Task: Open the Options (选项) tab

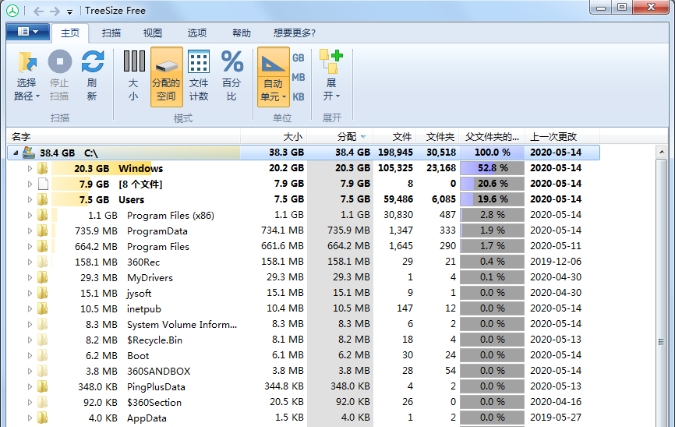Action: pos(197,33)
